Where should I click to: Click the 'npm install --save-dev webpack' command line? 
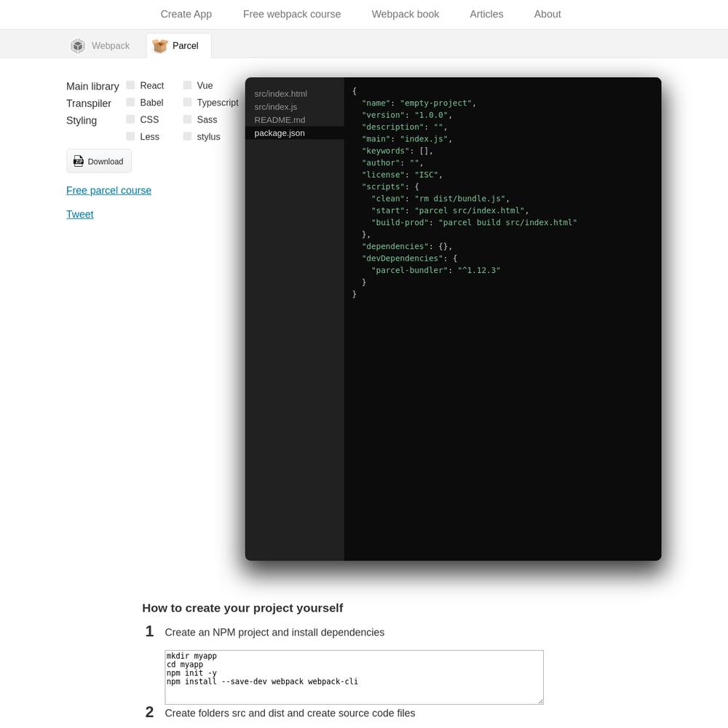point(262,681)
